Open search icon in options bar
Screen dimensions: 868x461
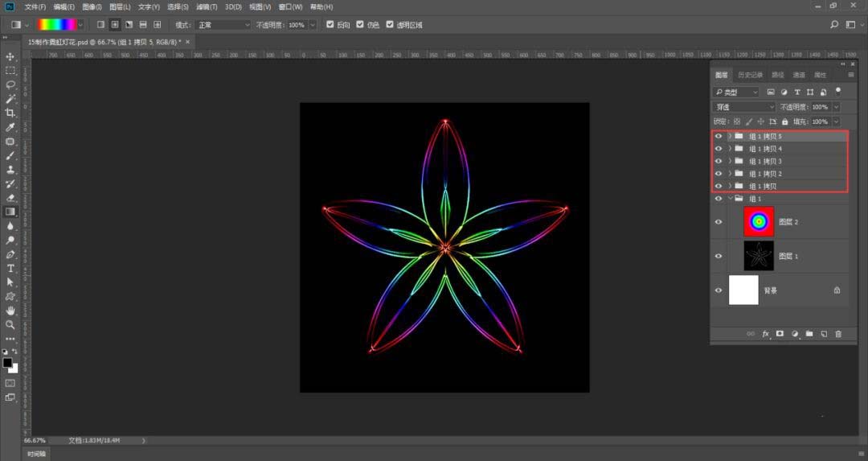click(834, 25)
